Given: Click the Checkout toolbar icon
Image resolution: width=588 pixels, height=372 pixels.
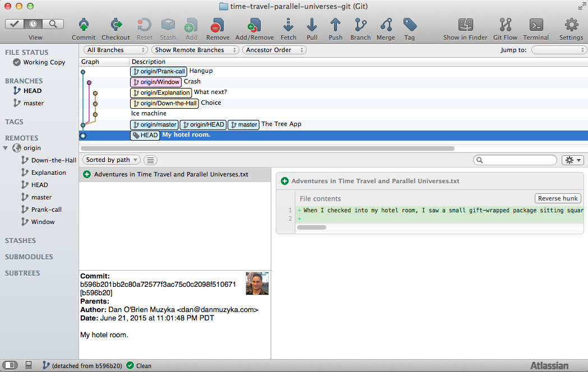Looking at the screenshot, I should click(116, 25).
